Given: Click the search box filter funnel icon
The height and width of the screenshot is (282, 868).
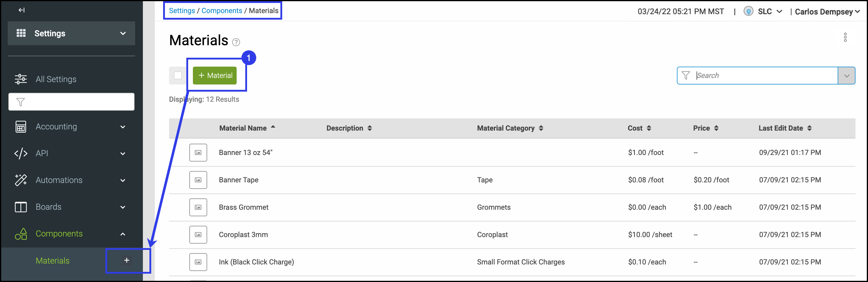Looking at the screenshot, I should [685, 76].
